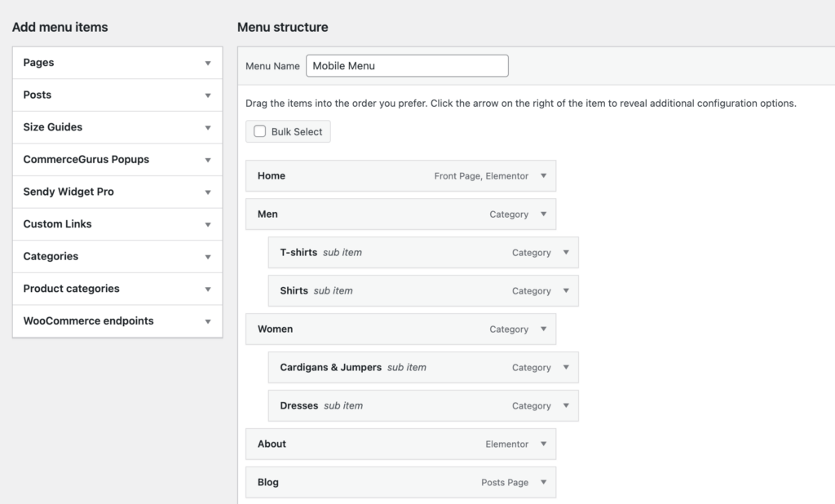This screenshot has height=504, width=835.
Task: Expand the Blog Posts Page item options
Action: 544,482
